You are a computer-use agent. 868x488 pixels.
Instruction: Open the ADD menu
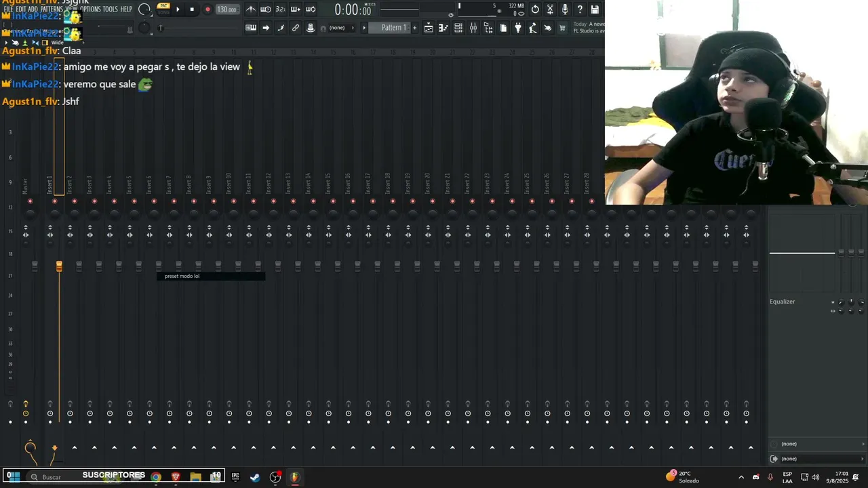coord(33,9)
